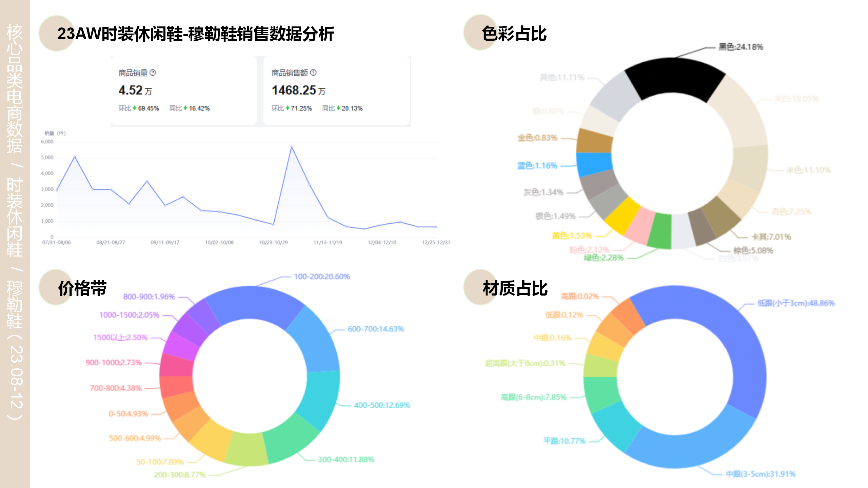
Task: Click the 600-700:14.63% price label
Action: coord(376,329)
